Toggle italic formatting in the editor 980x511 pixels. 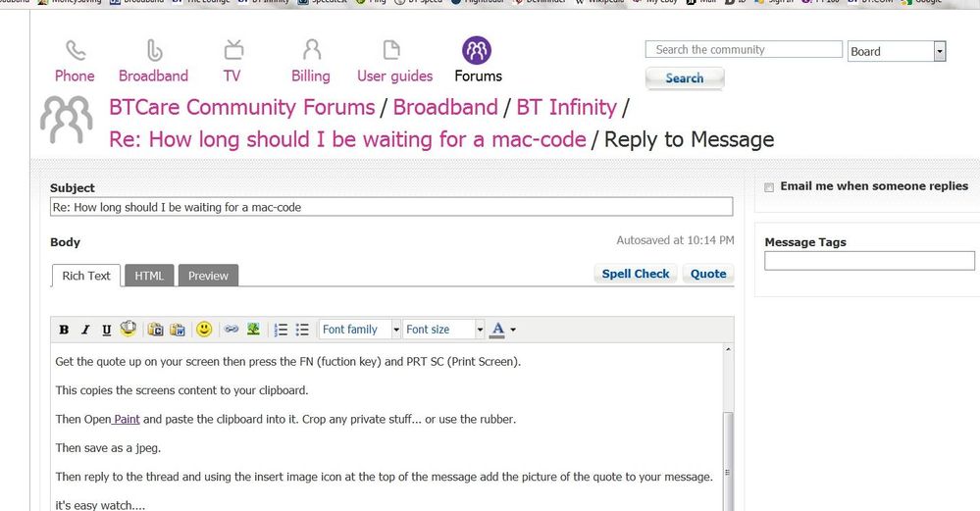coord(85,330)
